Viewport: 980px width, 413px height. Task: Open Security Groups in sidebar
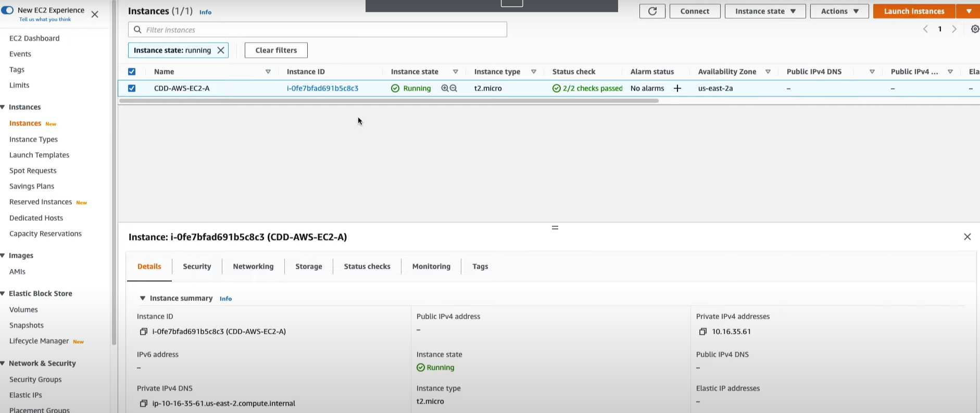(35, 379)
